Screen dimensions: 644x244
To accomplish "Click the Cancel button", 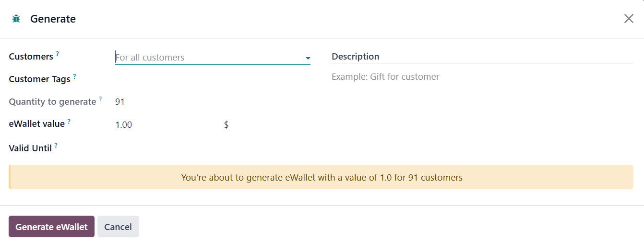I will 118,227.
